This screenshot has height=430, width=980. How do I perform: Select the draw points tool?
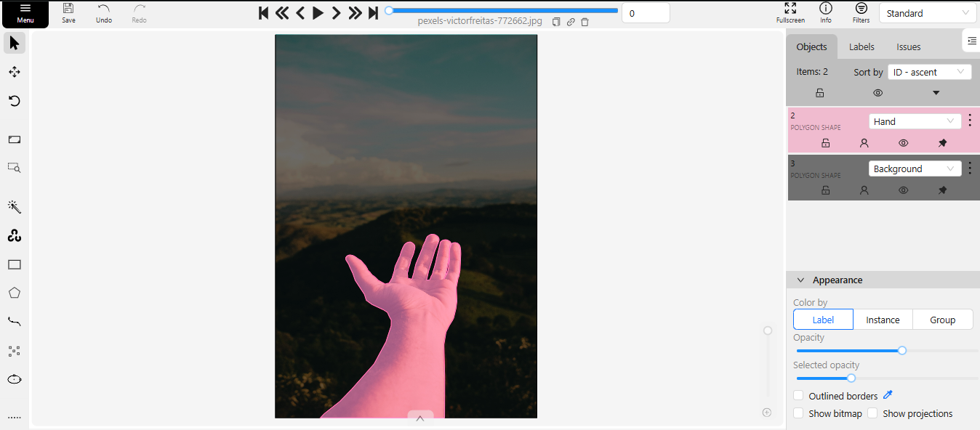tap(14, 351)
